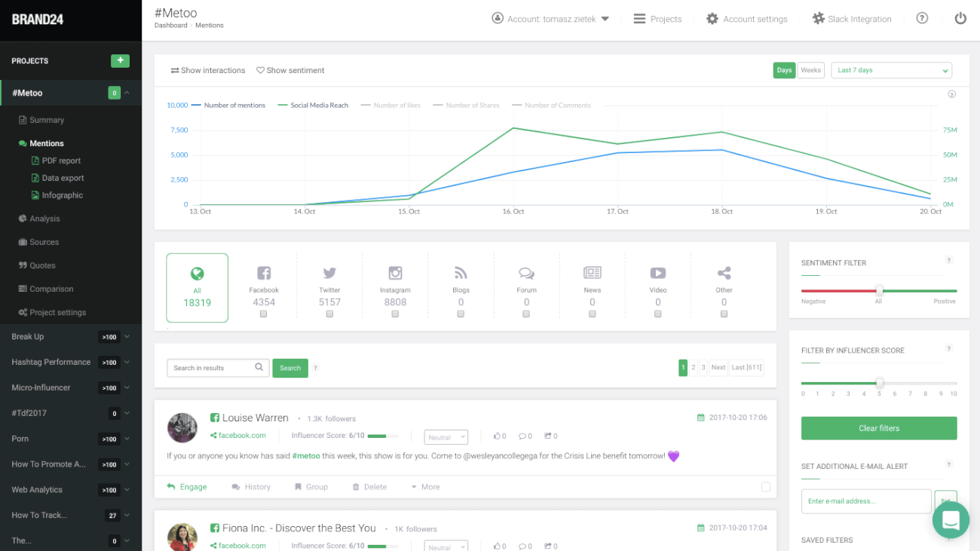Image resolution: width=980 pixels, height=551 pixels.
Task: Select the Other share icon
Action: (x=724, y=273)
